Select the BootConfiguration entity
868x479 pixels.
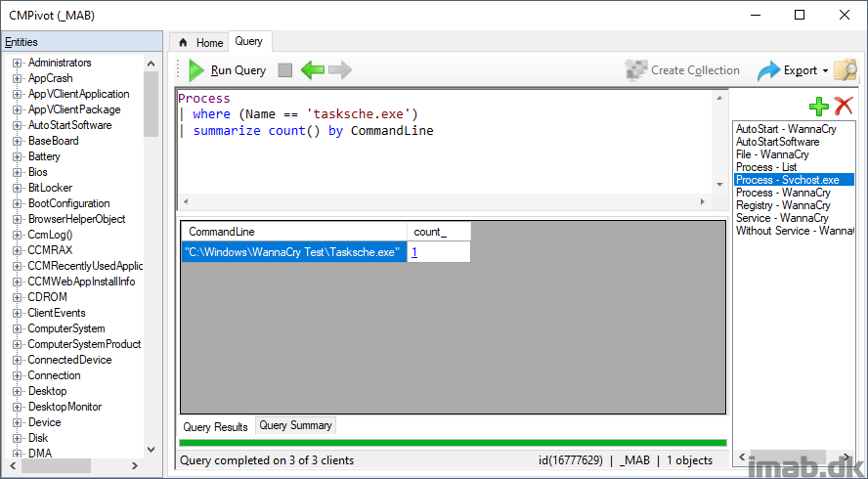coord(68,203)
